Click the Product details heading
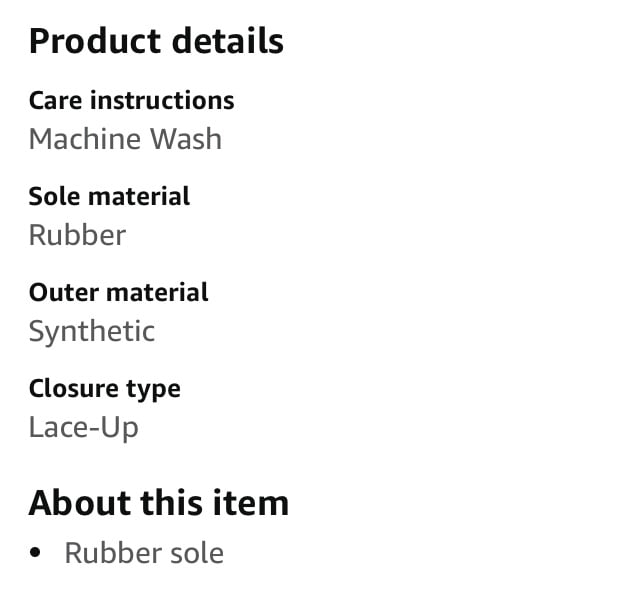Image resolution: width=629 pixels, height=592 pixels. (x=156, y=41)
